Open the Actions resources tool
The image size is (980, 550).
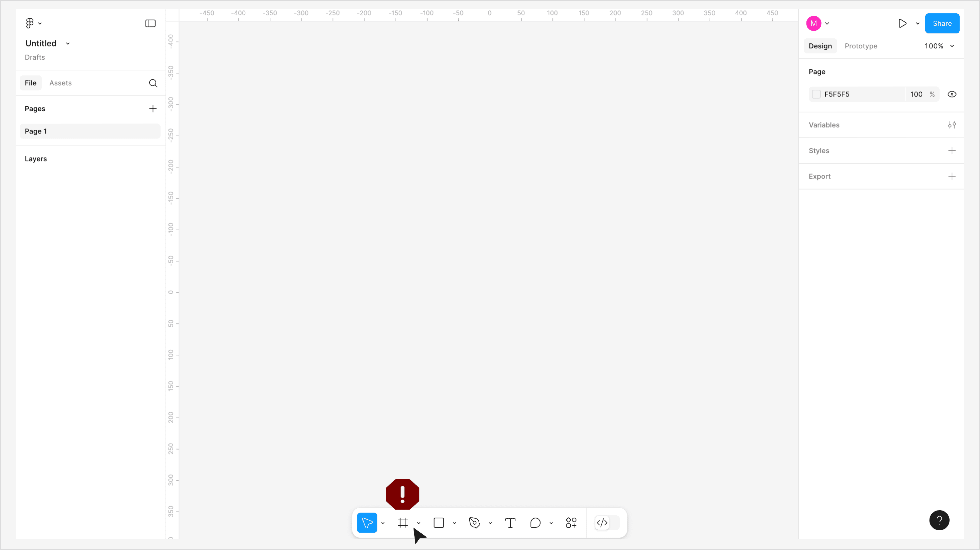(x=571, y=523)
